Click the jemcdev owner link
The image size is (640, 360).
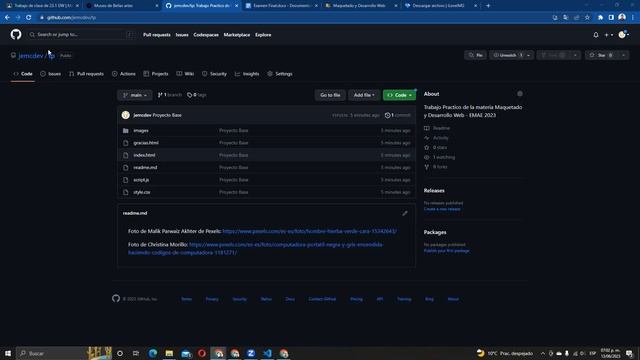31,56
